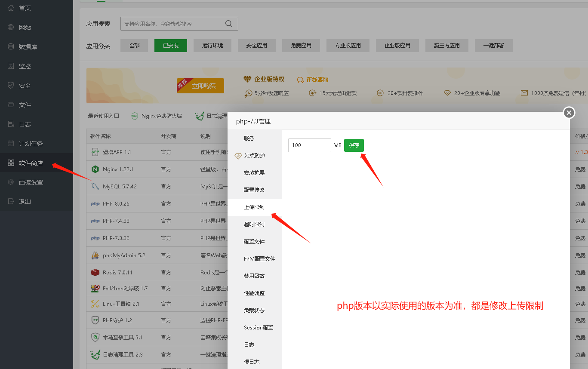Close the php-7.3管理 dialog
This screenshot has height=369, width=588.
(569, 113)
